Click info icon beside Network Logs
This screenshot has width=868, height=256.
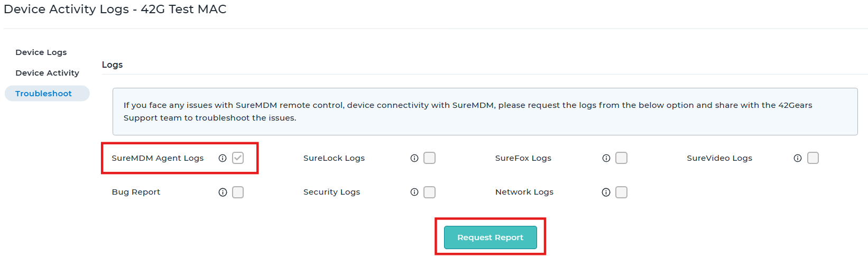[606, 192]
